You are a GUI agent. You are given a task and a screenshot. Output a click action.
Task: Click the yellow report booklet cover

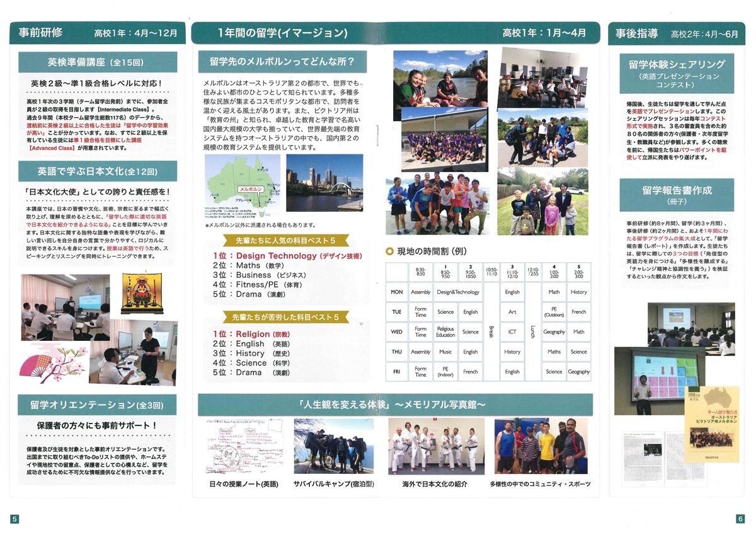click(x=711, y=423)
